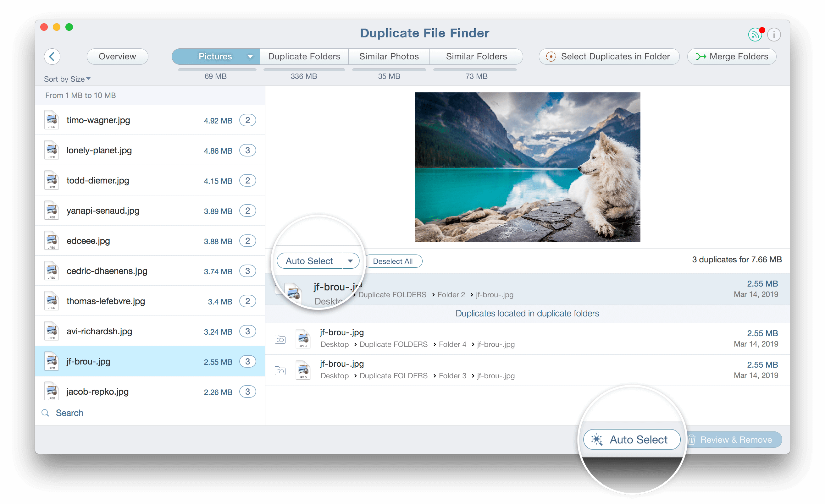Toggle visibility of jf-brou-.jpg in Folder 4

pos(281,339)
